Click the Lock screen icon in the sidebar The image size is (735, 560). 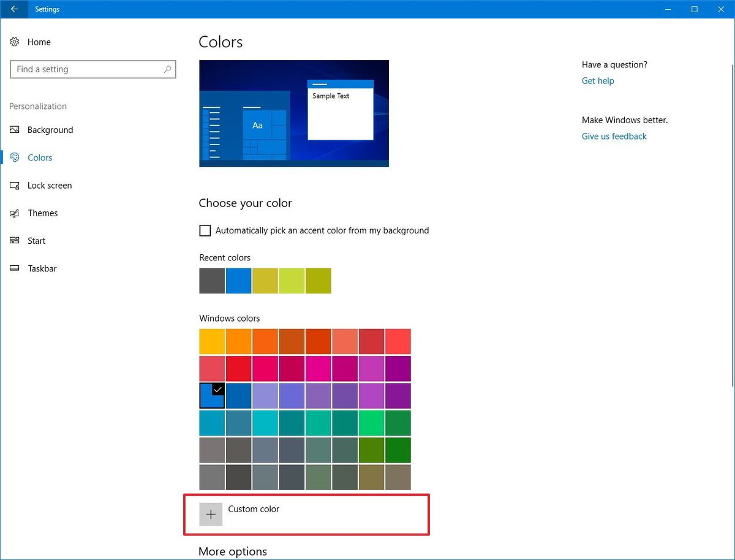pos(15,185)
